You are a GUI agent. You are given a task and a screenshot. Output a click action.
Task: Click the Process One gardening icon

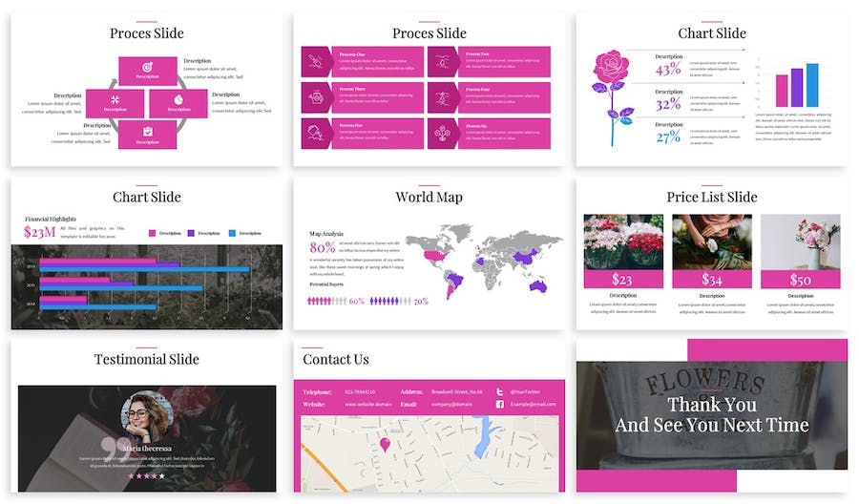[x=316, y=62]
